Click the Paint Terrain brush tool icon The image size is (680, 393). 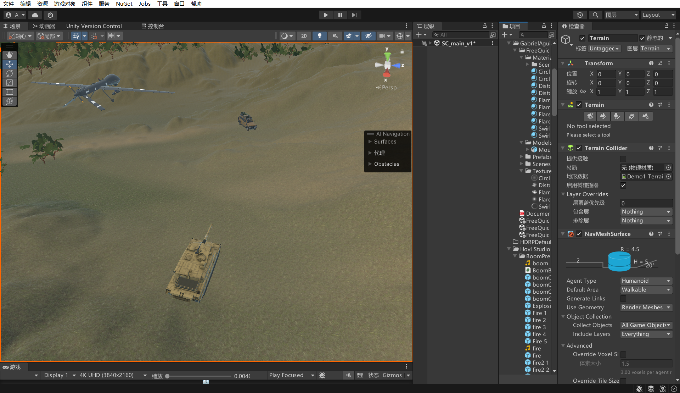(x=603, y=116)
